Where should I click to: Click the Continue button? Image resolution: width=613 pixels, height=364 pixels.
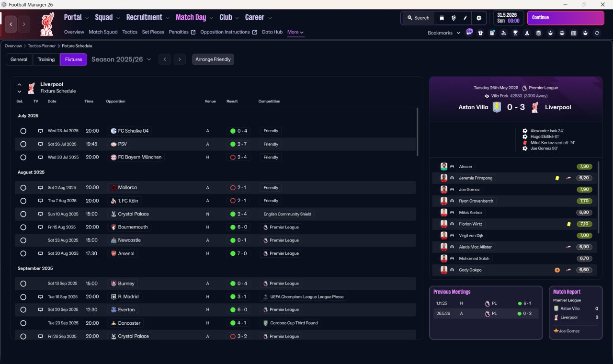tap(566, 18)
